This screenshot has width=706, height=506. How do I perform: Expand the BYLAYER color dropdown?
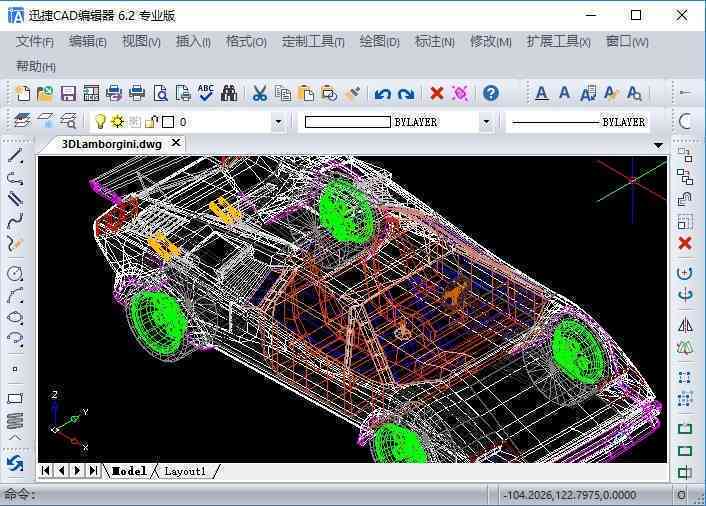(486, 122)
